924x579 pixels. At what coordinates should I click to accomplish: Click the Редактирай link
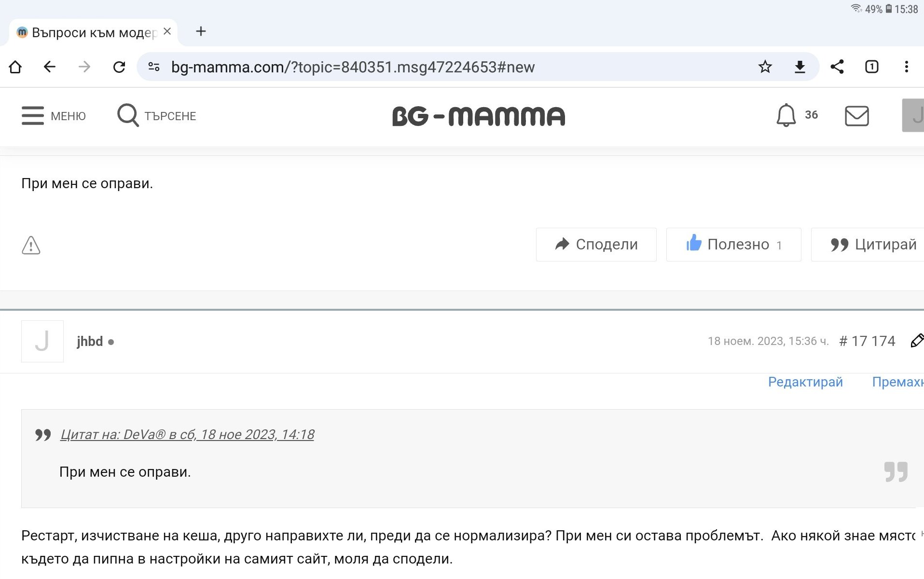click(805, 382)
